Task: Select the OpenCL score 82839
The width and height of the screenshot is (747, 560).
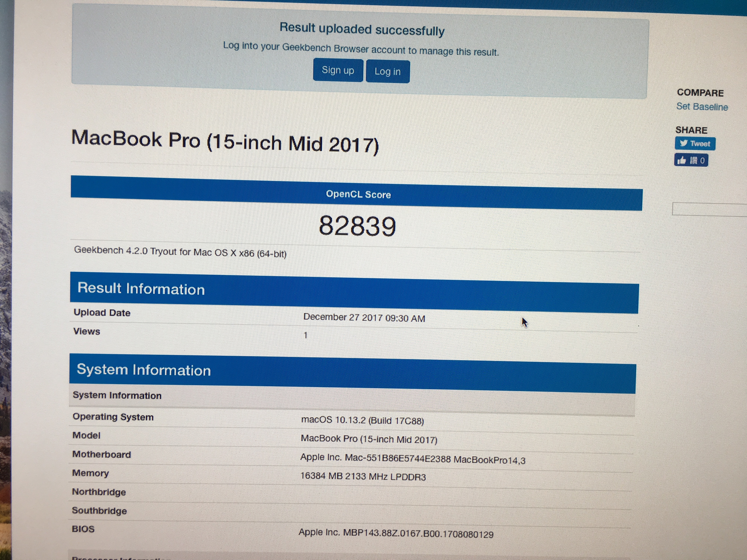Action: [357, 226]
